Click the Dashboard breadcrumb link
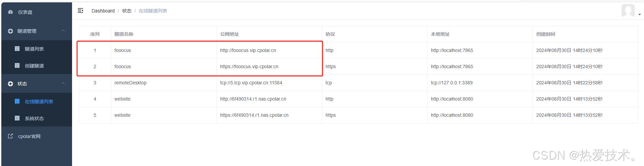This screenshot has height=166, width=644. (x=103, y=11)
